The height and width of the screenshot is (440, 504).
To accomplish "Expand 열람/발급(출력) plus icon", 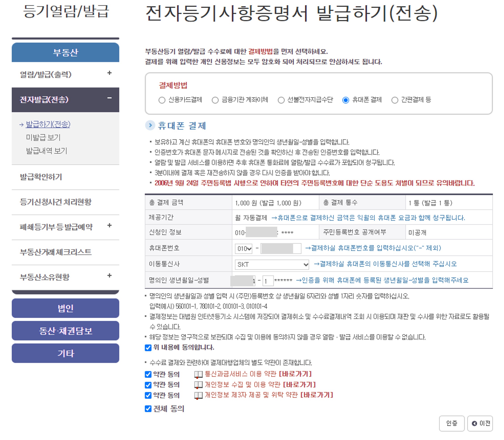I will pos(109,73).
